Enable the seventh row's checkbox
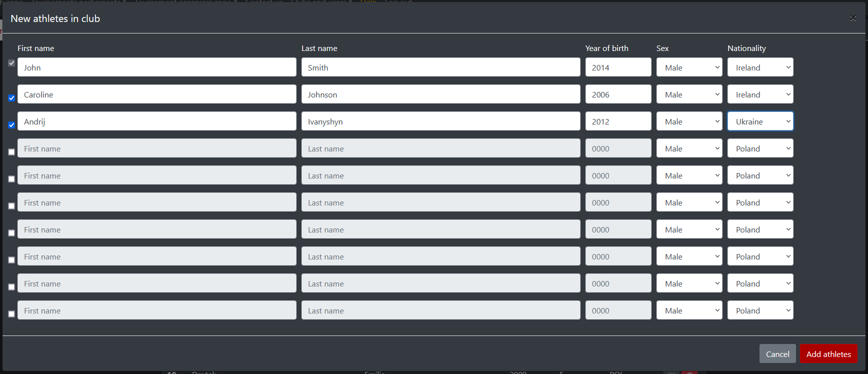Screen dimensions: 868x374 tap(11, 233)
